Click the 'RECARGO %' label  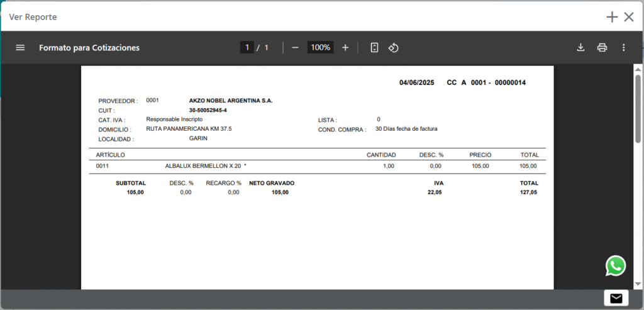(224, 183)
